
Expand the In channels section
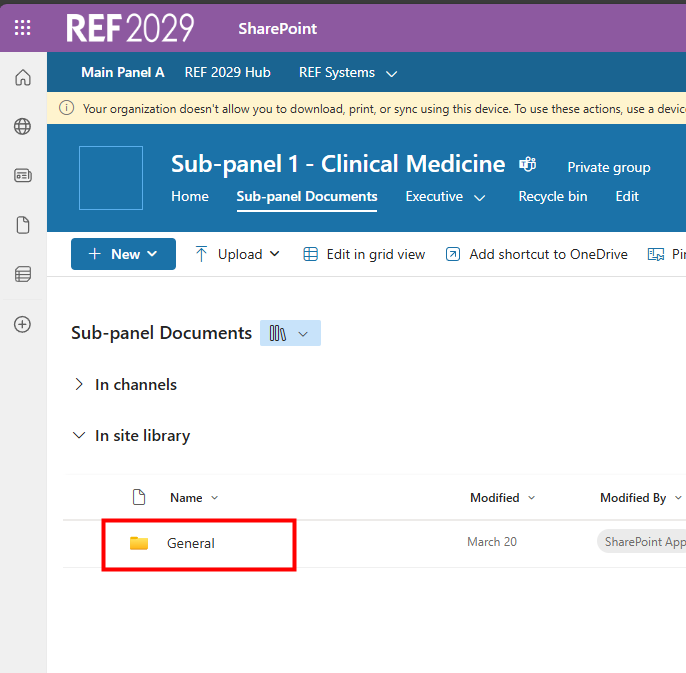point(80,384)
